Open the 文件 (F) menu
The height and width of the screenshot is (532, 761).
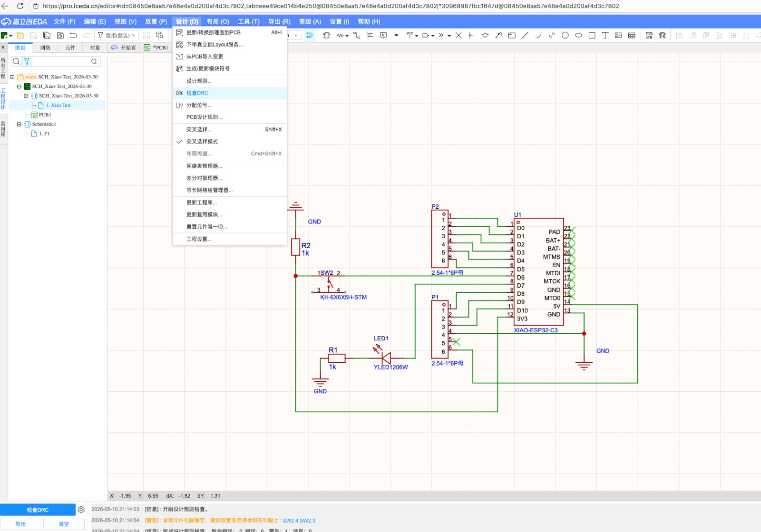click(65, 21)
